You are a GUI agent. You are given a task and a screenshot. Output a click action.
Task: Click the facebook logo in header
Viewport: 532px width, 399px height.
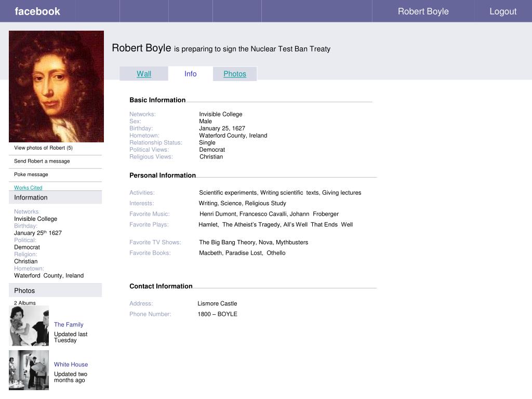pyautogui.click(x=37, y=11)
